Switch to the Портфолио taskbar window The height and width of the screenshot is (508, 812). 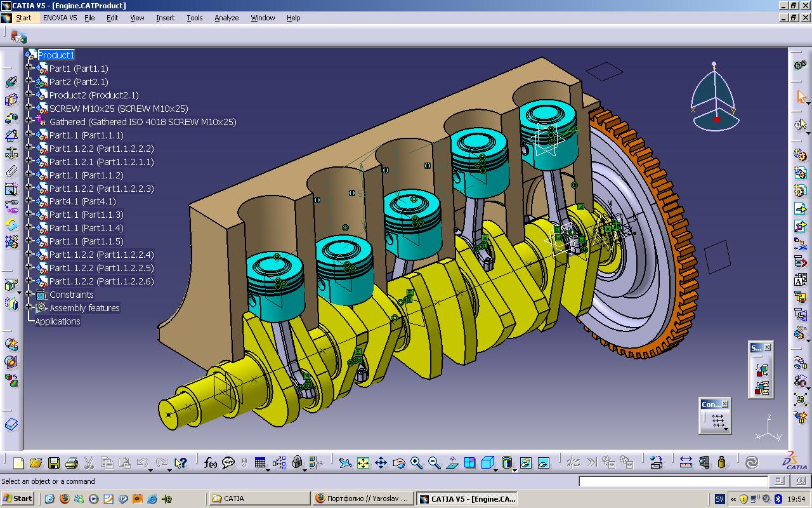363,498
